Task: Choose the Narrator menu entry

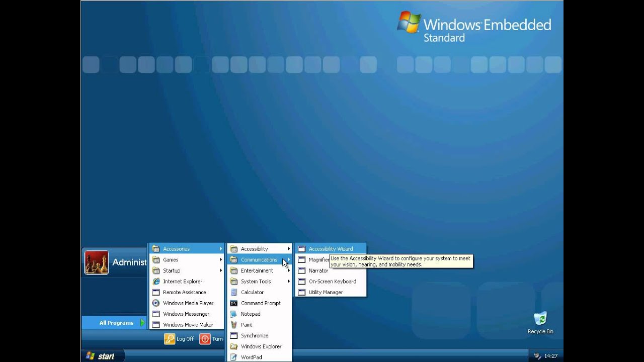Action: click(x=331, y=270)
